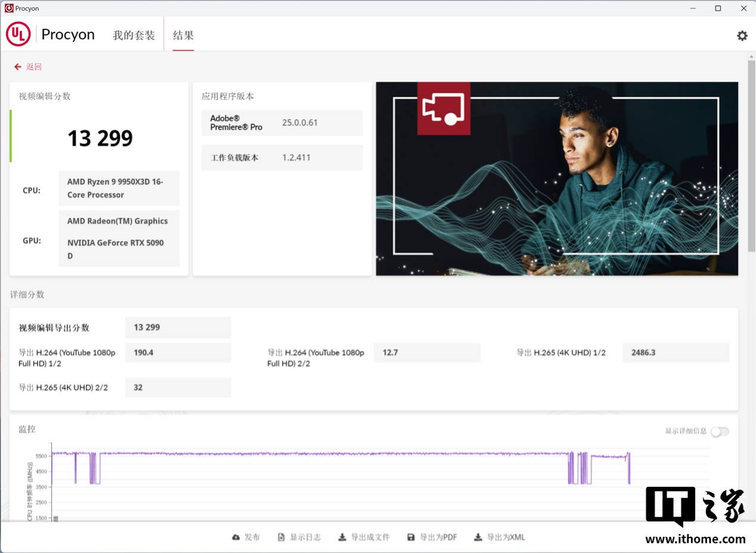This screenshot has width=756, height=553.
Task: Click the export as XML download icon
Action: [x=478, y=537]
